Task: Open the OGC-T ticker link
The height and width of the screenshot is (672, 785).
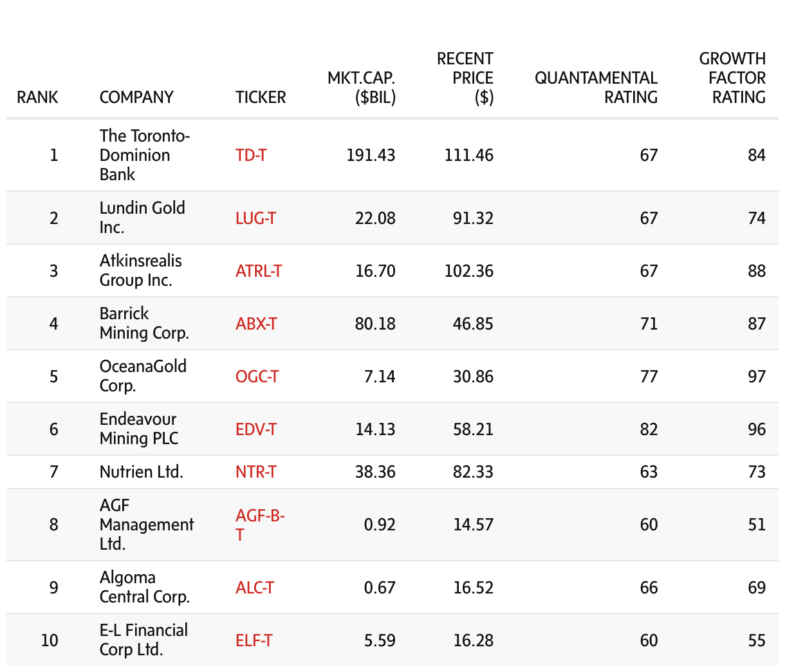Action: (257, 377)
